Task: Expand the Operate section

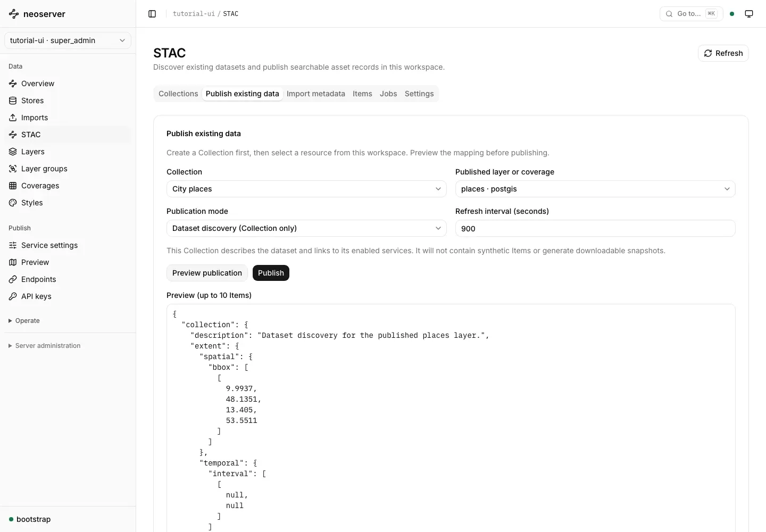Action: [x=24, y=321]
